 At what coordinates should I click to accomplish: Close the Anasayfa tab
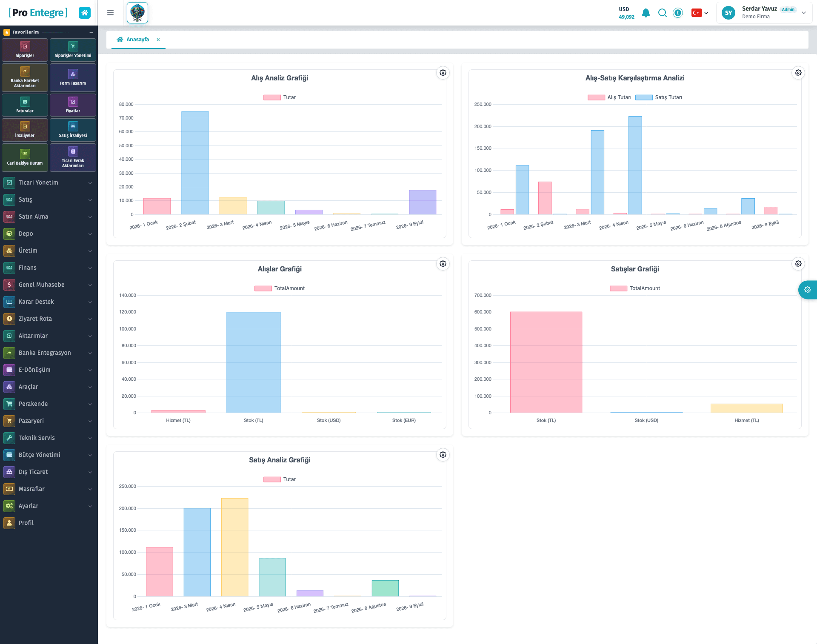point(158,40)
